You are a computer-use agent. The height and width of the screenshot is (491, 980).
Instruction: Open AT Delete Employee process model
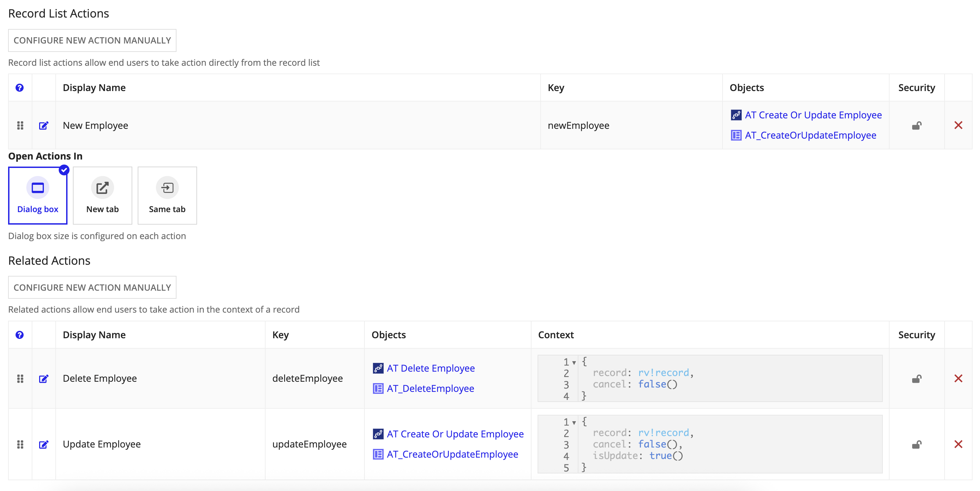[x=431, y=368]
